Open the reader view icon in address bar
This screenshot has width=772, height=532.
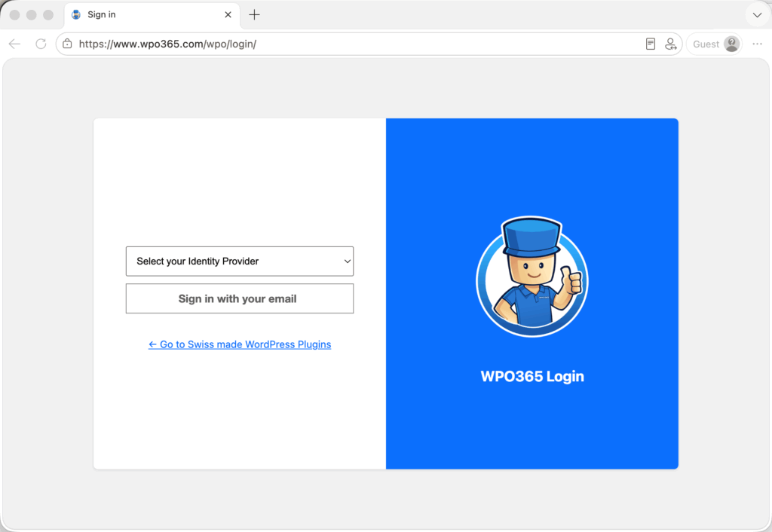651,44
